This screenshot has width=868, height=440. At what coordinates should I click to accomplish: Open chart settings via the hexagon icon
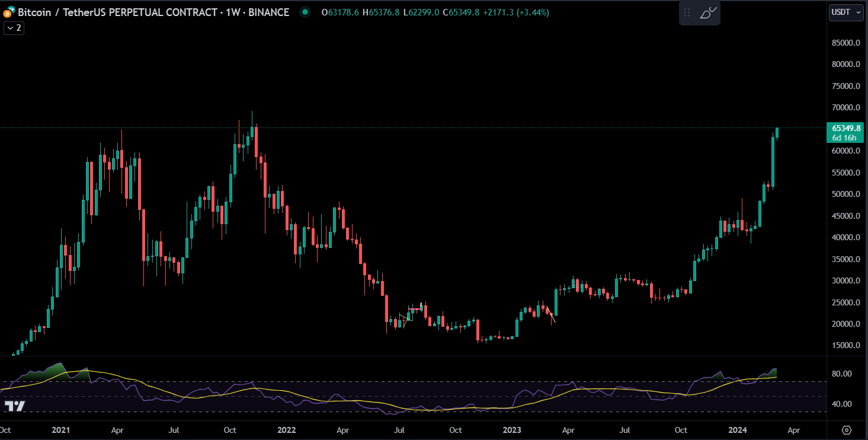[846, 431]
